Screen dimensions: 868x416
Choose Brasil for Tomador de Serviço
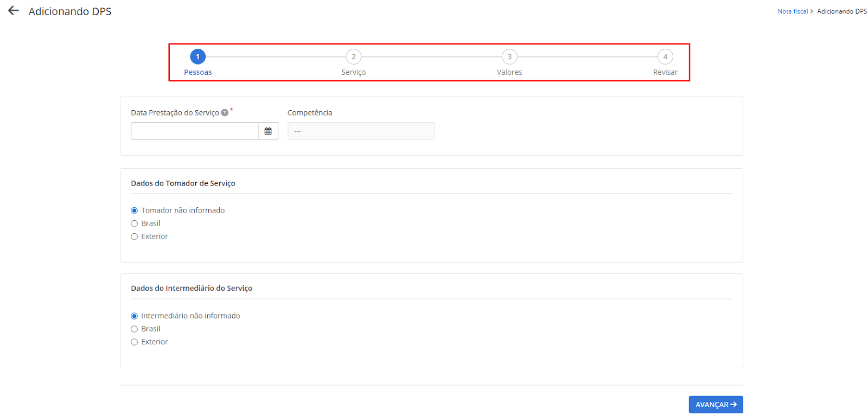click(135, 223)
